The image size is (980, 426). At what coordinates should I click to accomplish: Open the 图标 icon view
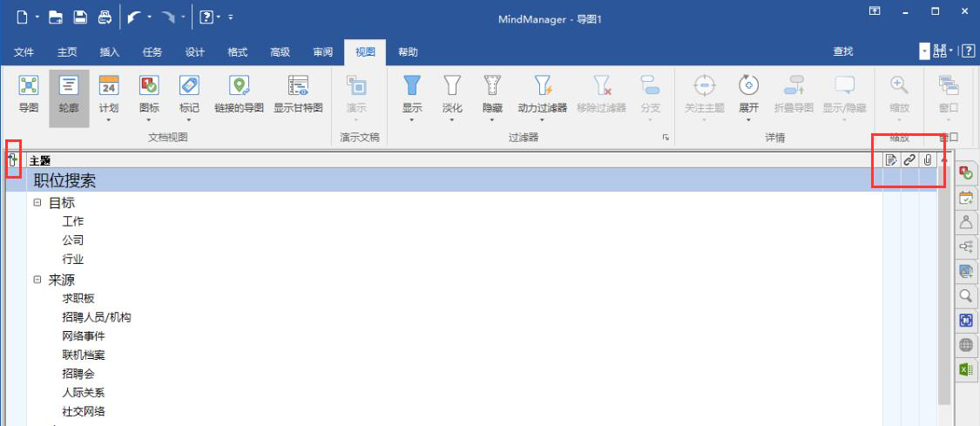149,94
